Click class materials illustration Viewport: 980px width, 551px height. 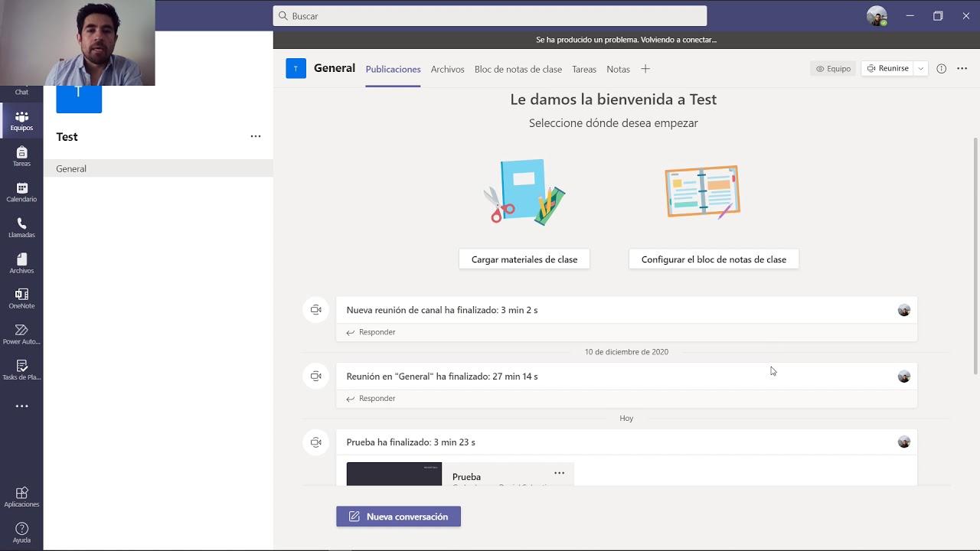pos(524,192)
